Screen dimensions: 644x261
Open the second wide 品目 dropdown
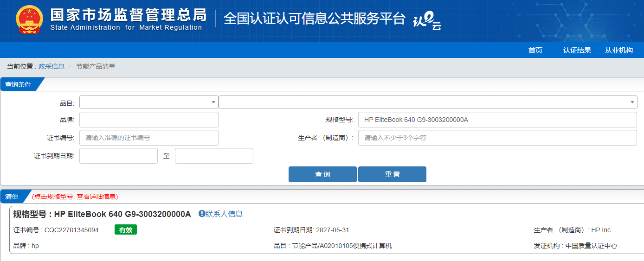tap(428, 102)
